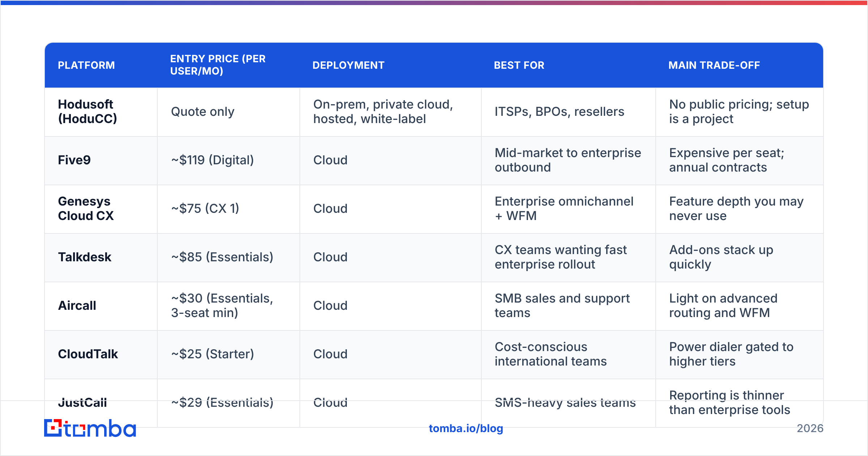Click 'SMS-heavy sales teams' cell
The image size is (868, 456).
tap(569, 403)
